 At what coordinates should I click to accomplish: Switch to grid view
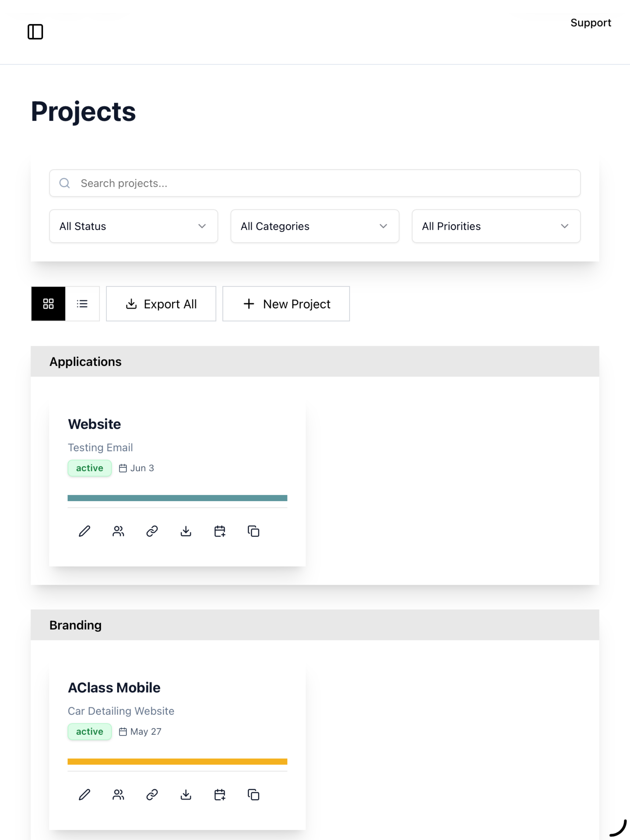(48, 303)
